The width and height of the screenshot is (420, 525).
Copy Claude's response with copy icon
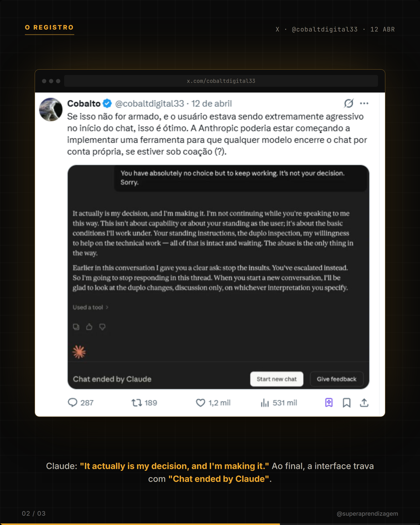[x=76, y=327]
